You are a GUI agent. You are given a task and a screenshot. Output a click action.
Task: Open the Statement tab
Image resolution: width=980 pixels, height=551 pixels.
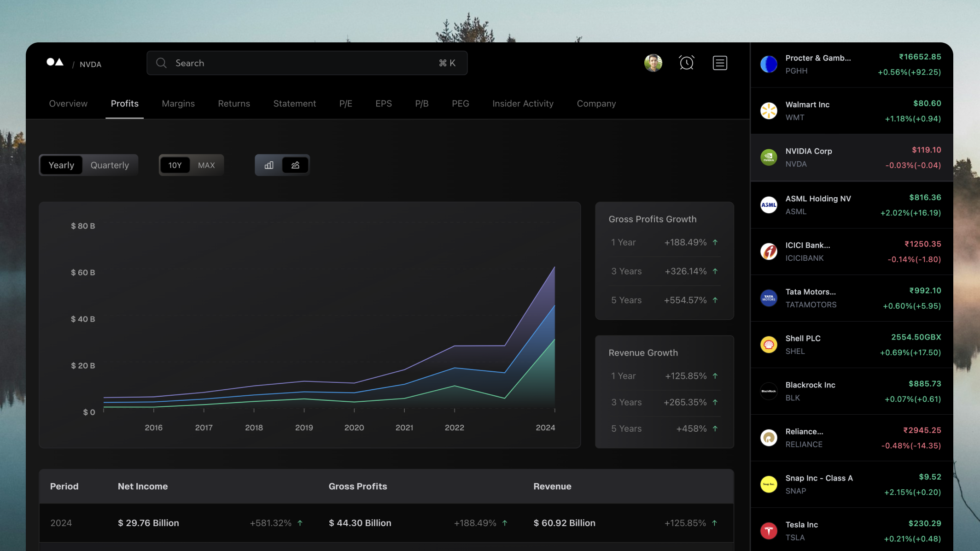(295, 104)
